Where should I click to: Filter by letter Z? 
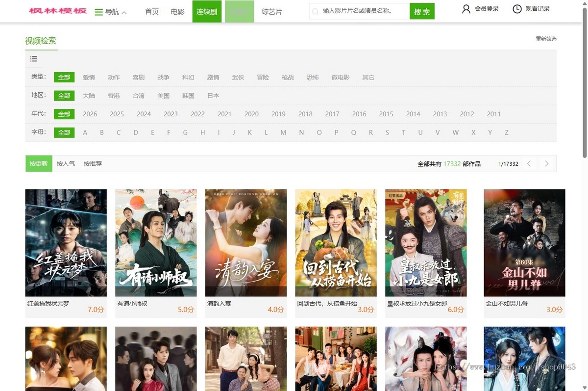[x=507, y=132]
